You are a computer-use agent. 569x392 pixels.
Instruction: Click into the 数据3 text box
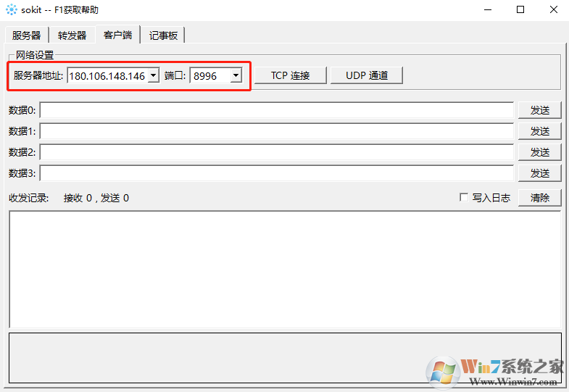click(276, 173)
